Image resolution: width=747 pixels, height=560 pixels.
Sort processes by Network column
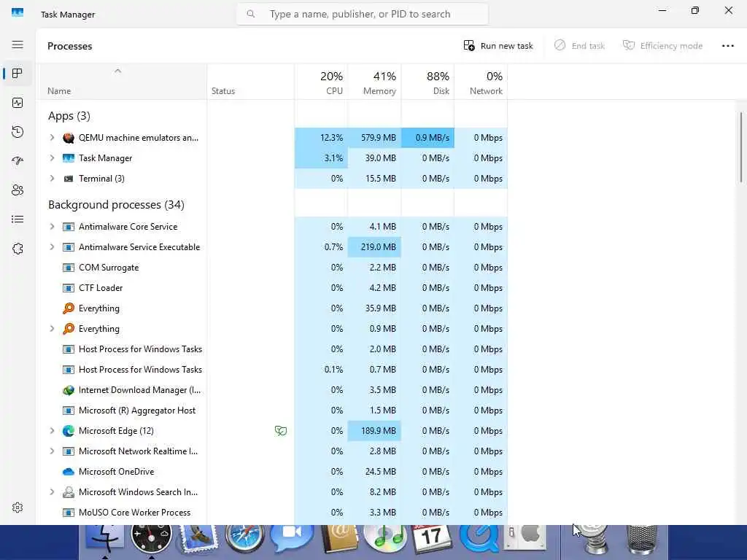pos(481,82)
